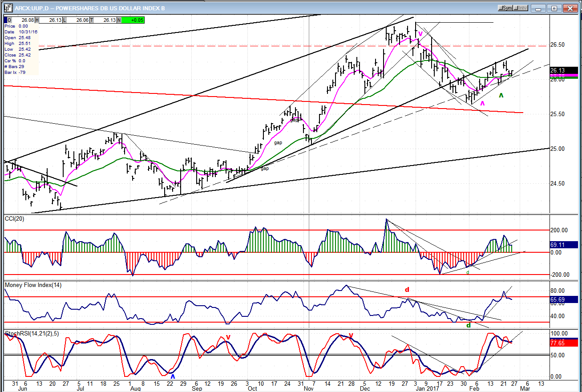This screenshot has width=582, height=392.
Task: Click the chart window icon in title bar
Action: [x=8, y=8]
